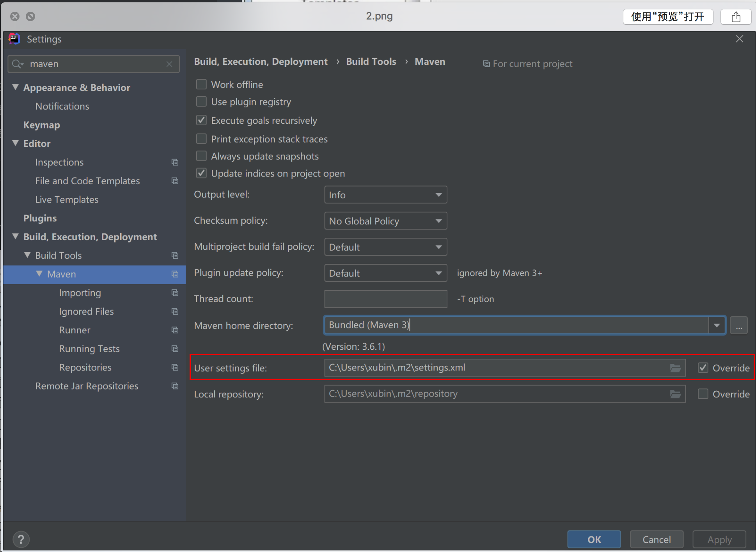
Task: Click the Cancel button
Action: [657, 540]
